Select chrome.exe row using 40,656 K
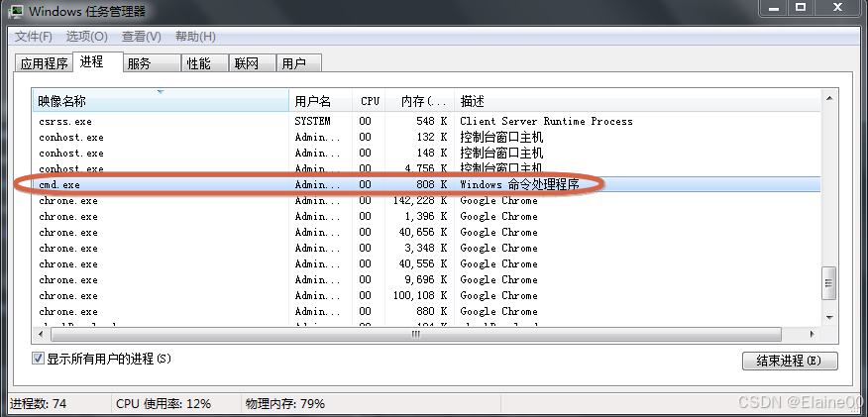 pyautogui.click(x=426, y=233)
